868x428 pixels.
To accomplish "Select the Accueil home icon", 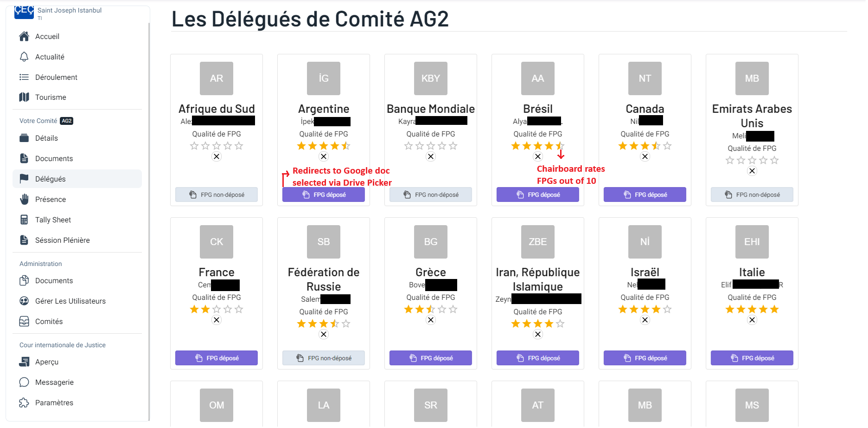I will pyautogui.click(x=24, y=36).
